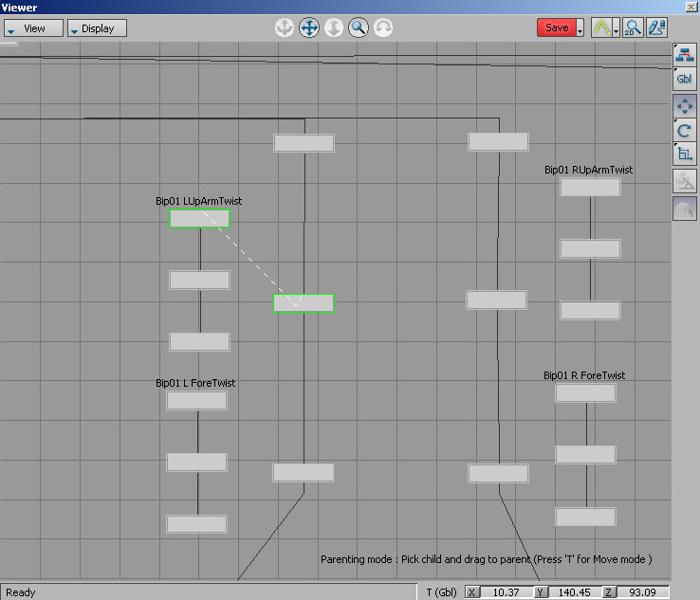The image size is (700, 600).
Task: Click the Y translation value field
Action: 574,592
